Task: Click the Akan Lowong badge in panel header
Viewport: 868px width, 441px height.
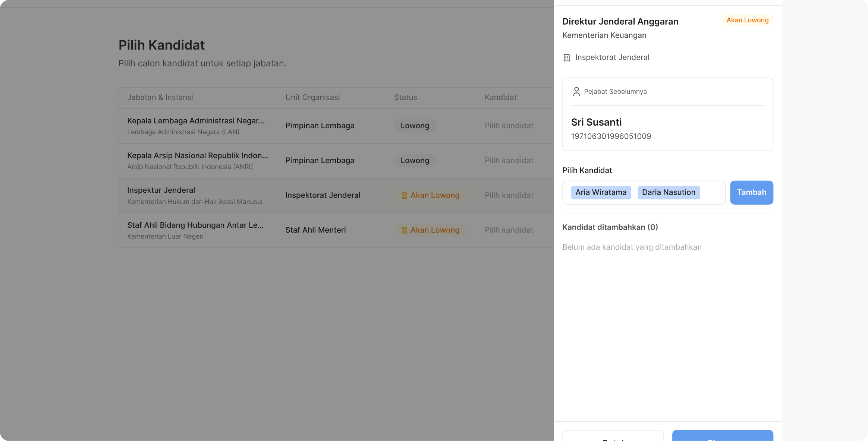Action: click(747, 20)
